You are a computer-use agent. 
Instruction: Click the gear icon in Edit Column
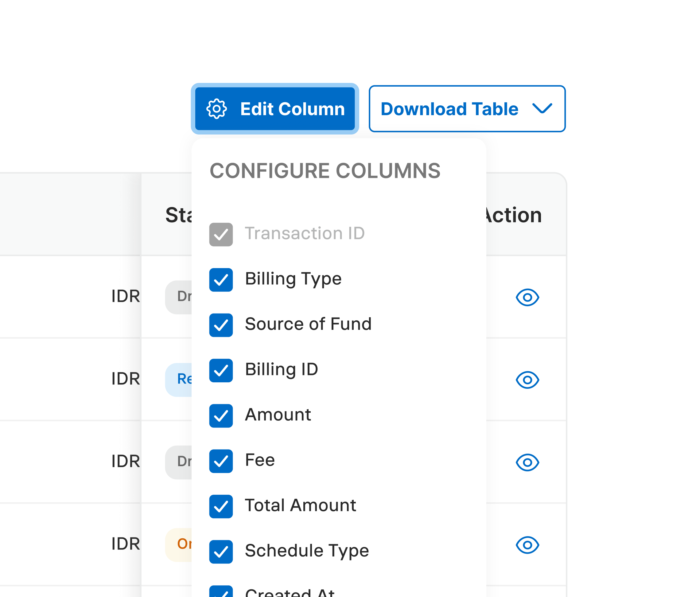pyautogui.click(x=216, y=109)
